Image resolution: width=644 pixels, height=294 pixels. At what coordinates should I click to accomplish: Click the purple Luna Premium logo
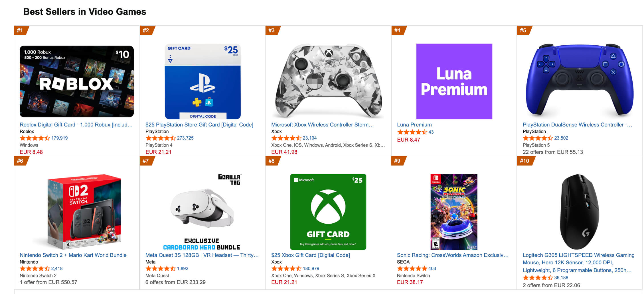click(x=454, y=81)
